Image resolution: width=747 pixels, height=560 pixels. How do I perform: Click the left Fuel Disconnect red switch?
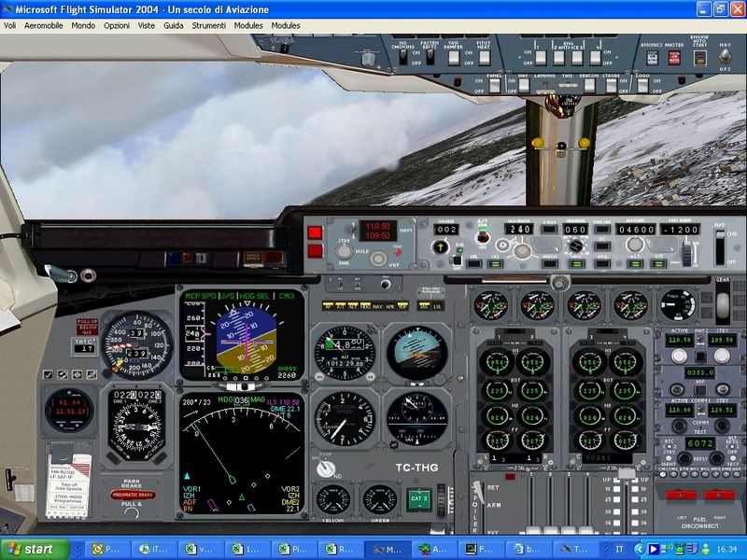pos(681,496)
